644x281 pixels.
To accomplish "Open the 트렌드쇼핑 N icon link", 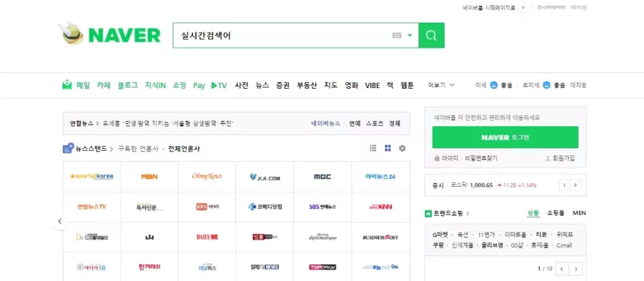I will [x=428, y=214].
